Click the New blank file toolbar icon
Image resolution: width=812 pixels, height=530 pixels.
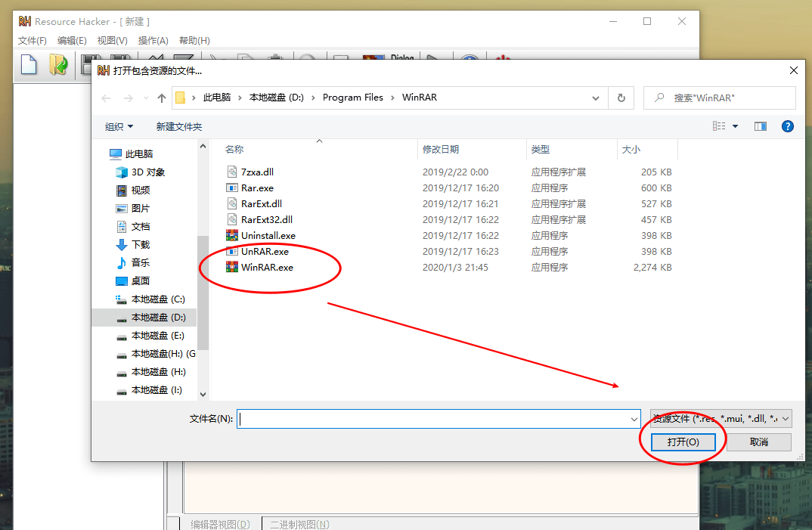coord(29,65)
